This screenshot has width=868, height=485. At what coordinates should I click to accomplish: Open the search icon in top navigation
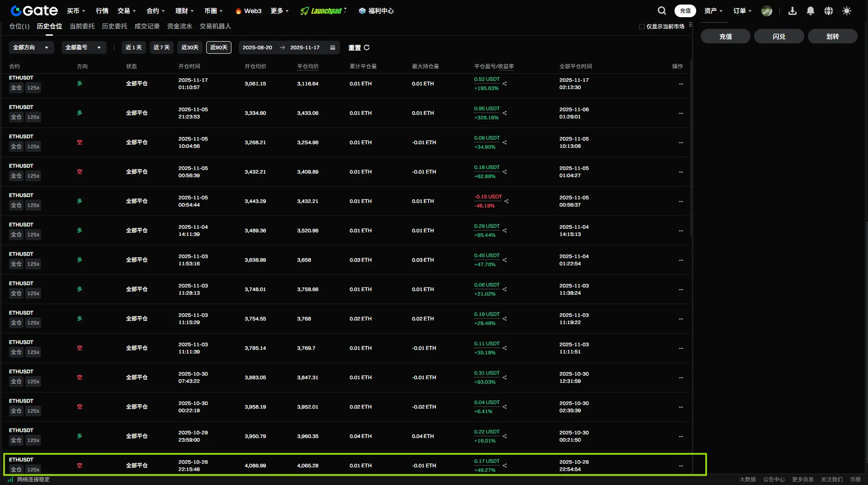tap(662, 10)
